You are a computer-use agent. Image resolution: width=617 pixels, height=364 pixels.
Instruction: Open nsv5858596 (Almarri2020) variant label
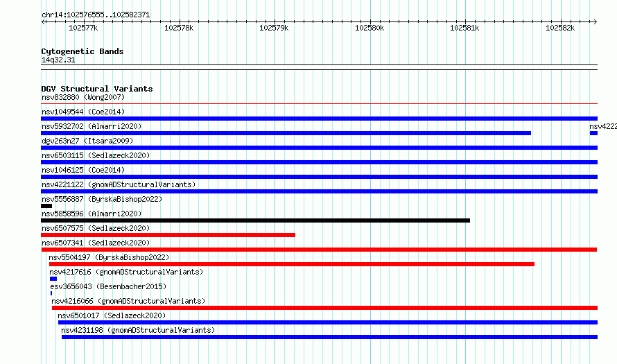point(92,214)
